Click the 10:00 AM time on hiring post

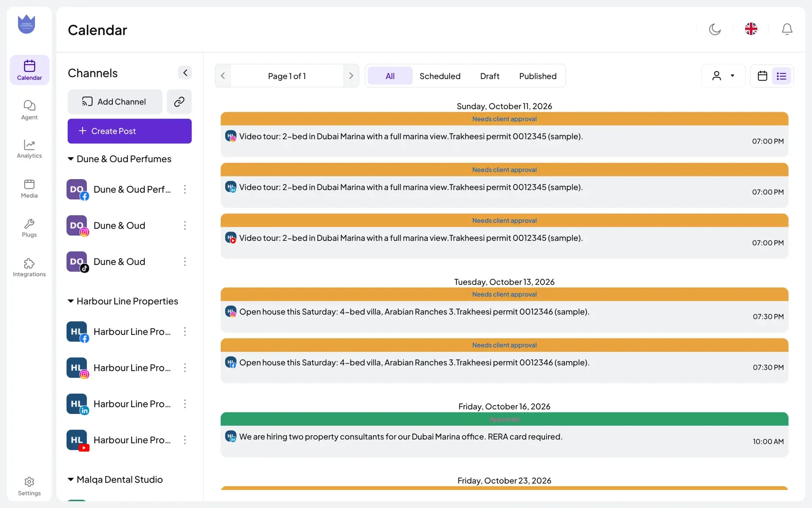click(x=768, y=442)
